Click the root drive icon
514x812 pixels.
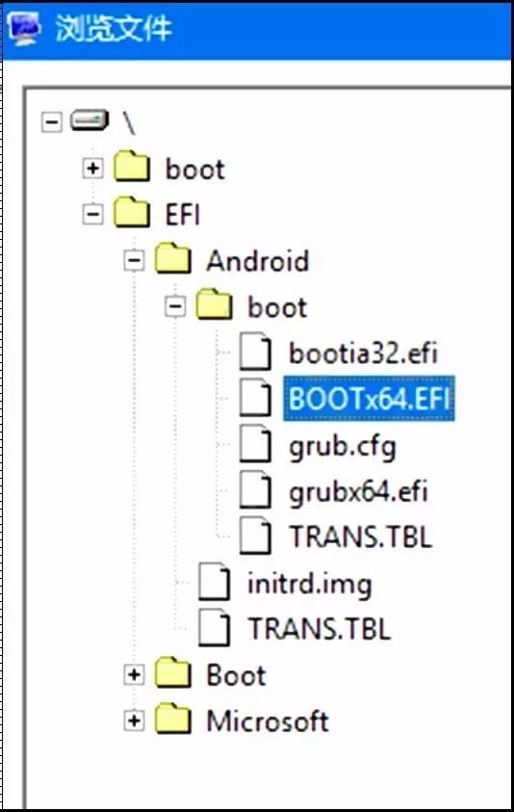pos(90,120)
